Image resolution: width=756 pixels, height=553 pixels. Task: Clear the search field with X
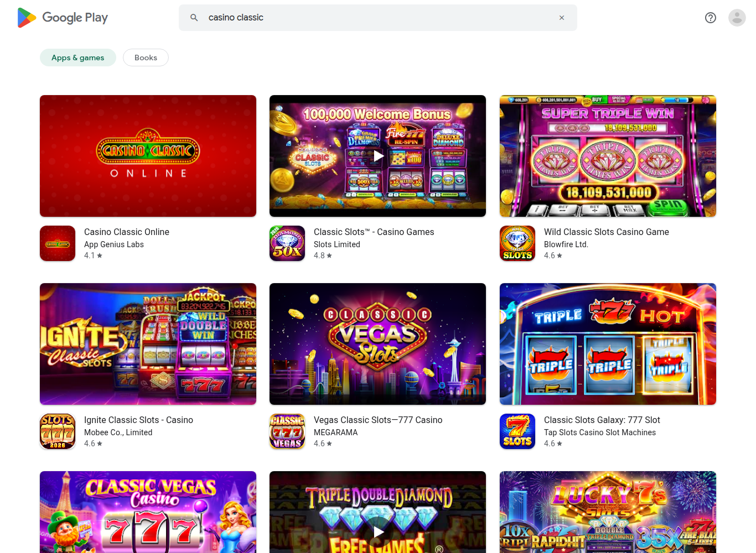[562, 18]
